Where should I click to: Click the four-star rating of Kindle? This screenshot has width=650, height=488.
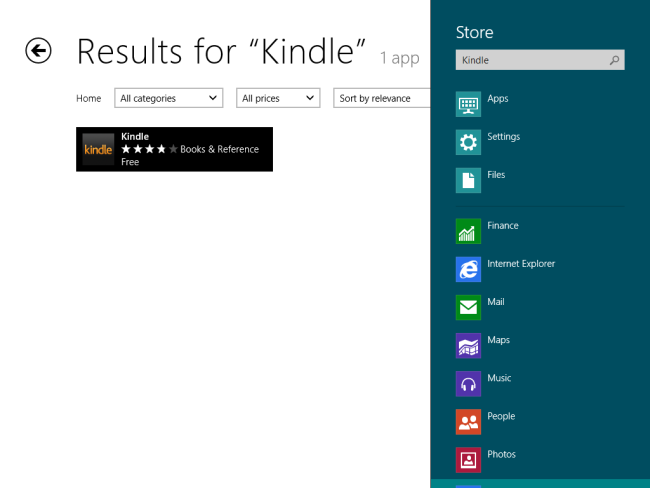(x=149, y=149)
